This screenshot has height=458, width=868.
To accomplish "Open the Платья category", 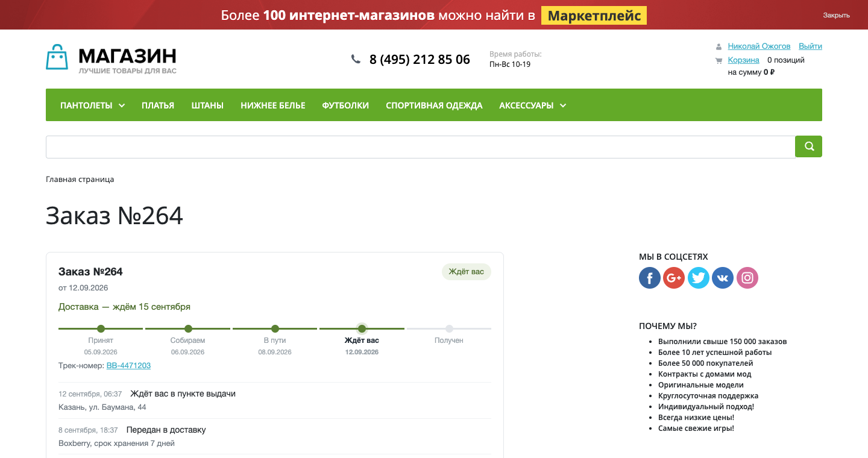I will (158, 105).
